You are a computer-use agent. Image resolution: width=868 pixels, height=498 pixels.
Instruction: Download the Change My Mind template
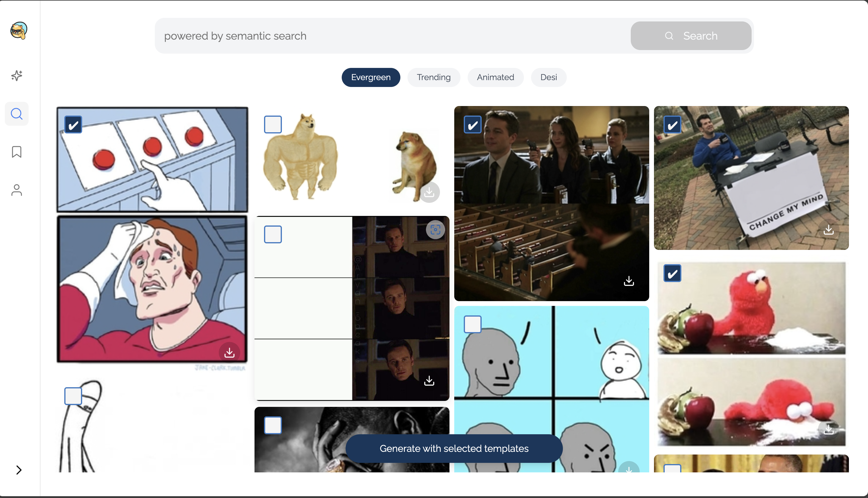(828, 230)
